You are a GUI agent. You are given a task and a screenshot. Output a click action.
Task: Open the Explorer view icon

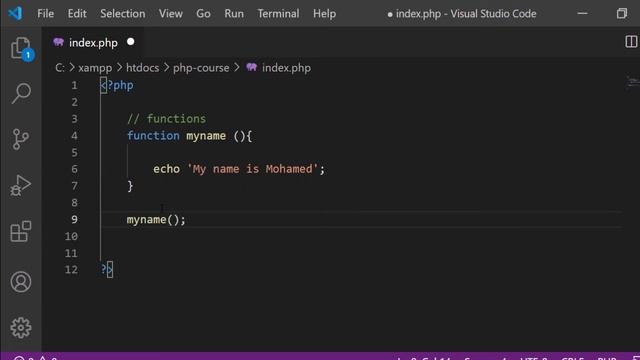click(21, 48)
